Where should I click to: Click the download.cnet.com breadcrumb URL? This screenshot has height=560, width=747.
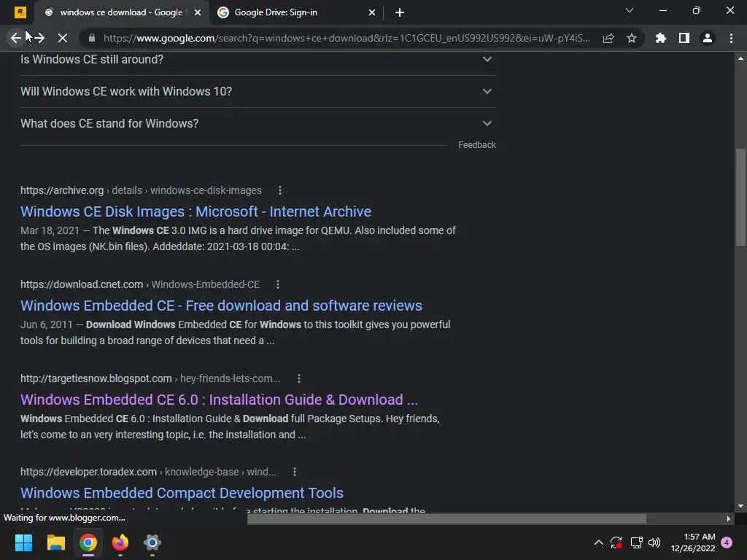coord(140,284)
